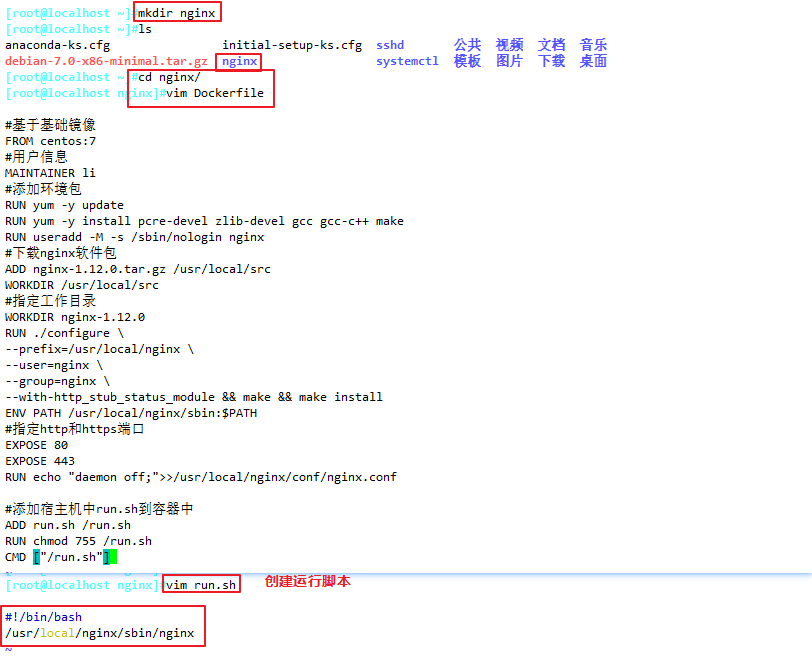The image size is (812, 656).
Task: Click the 'WORKDIR /usr/local/src' line
Action: click(x=82, y=285)
